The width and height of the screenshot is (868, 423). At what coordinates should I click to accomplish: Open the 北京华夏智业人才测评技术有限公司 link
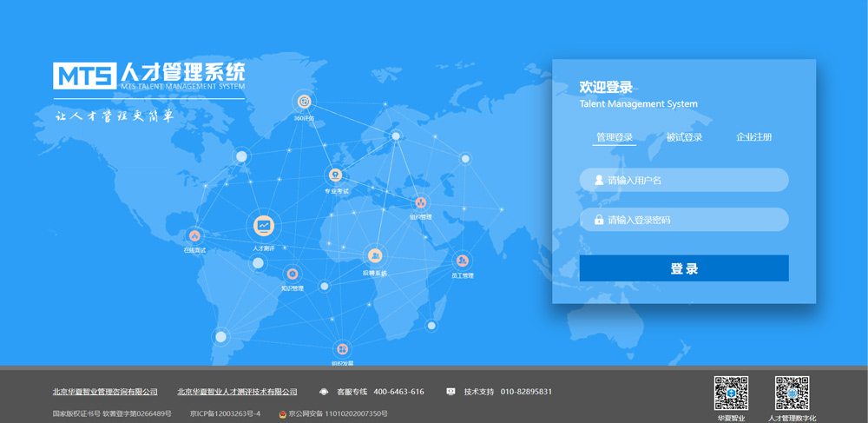[238, 392]
